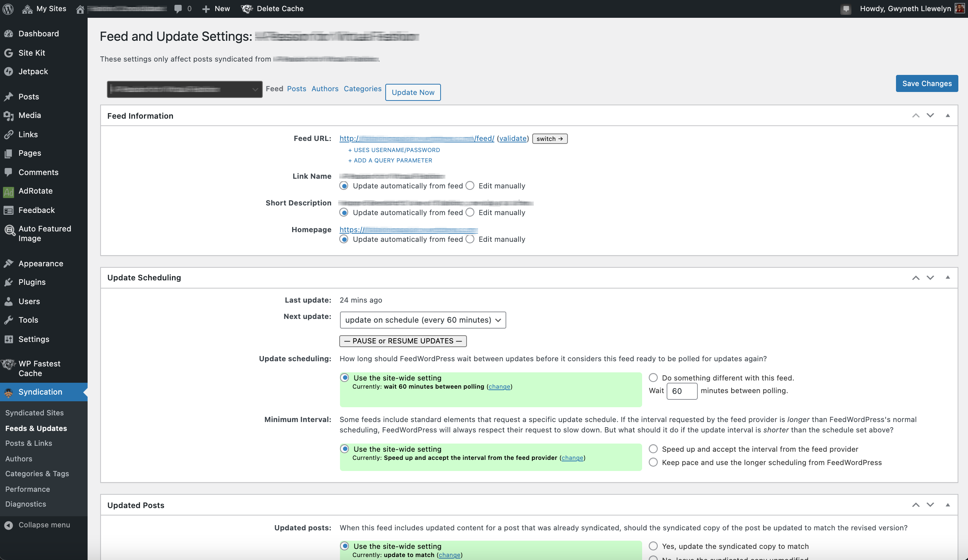Select Update automatically for Link Name
The image size is (968, 560).
click(x=344, y=186)
